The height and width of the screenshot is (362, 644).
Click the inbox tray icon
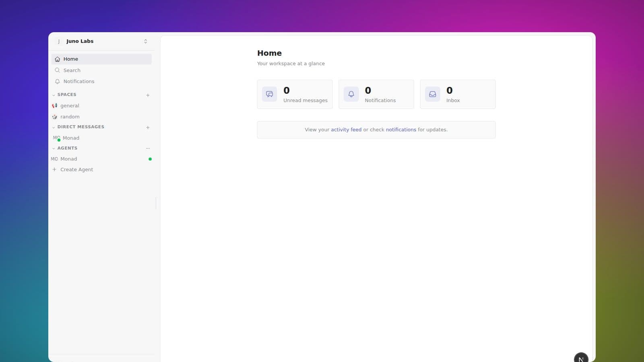433,94
